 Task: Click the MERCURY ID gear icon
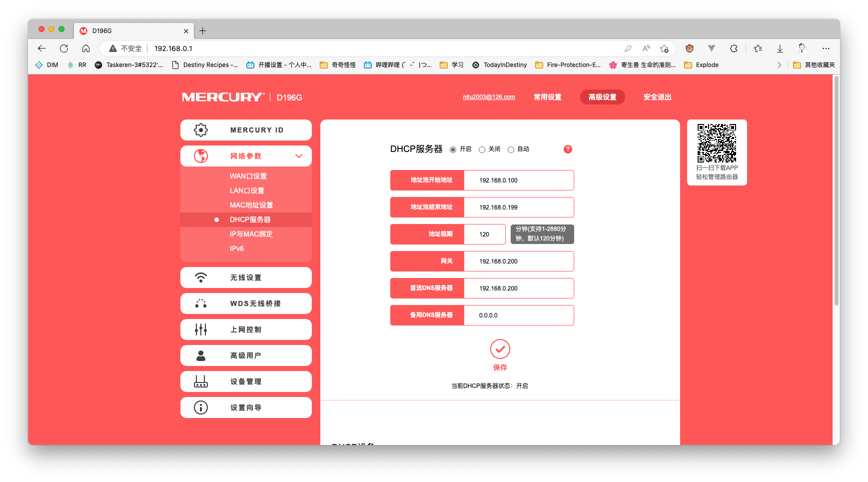(x=201, y=130)
